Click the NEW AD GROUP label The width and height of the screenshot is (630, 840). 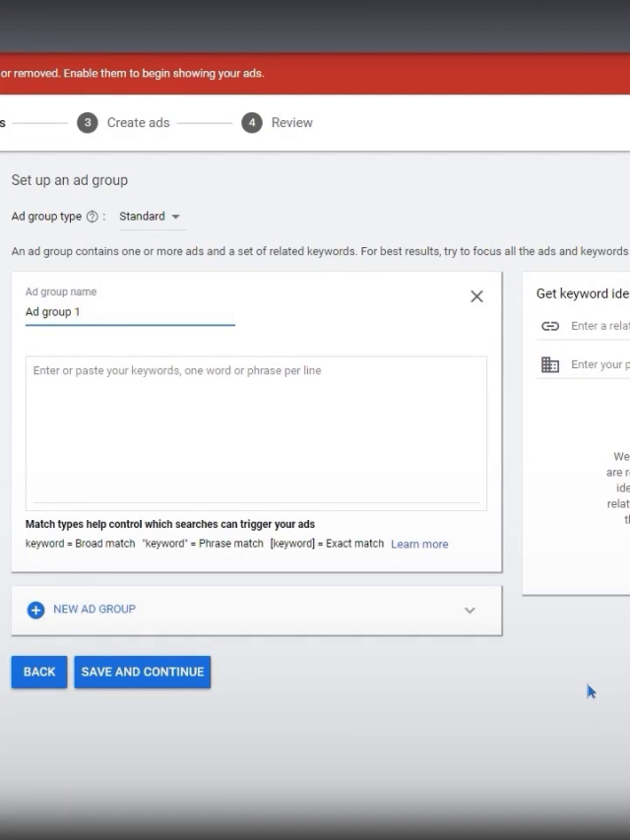pos(94,610)
